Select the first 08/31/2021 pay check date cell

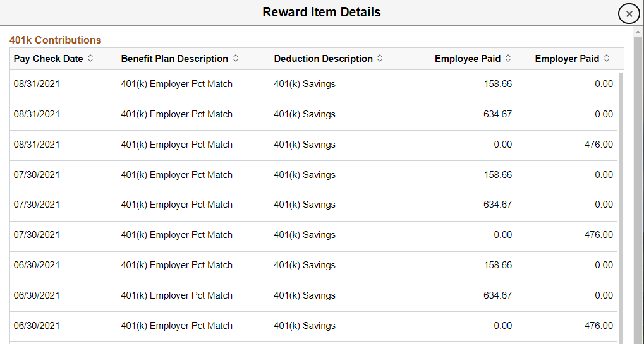(37, 84)
